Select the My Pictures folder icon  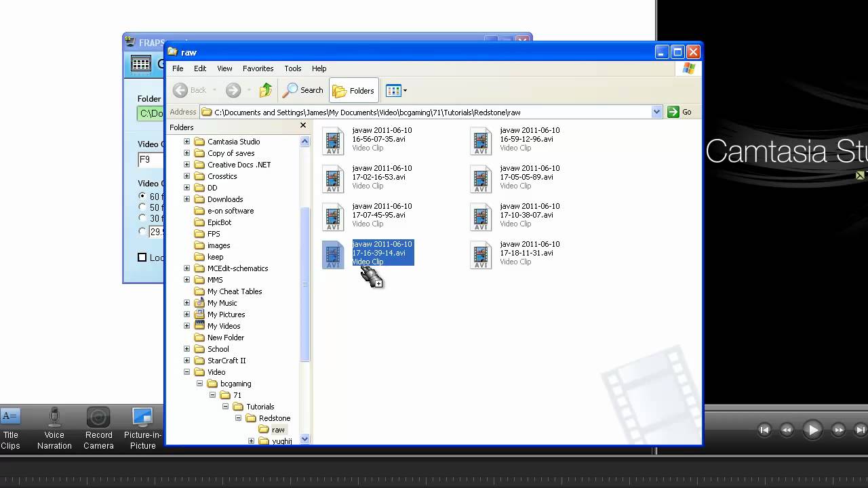coord(199,314)
